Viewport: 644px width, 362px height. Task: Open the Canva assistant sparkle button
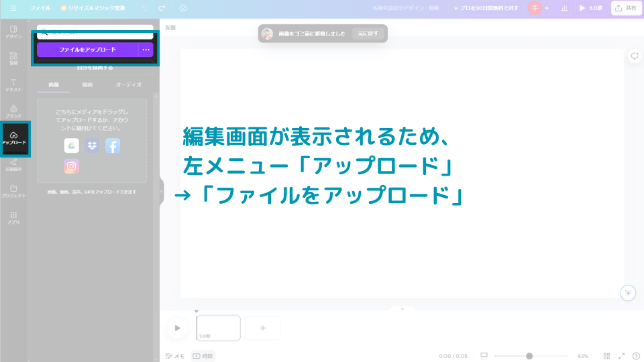[x=628, y=293]
